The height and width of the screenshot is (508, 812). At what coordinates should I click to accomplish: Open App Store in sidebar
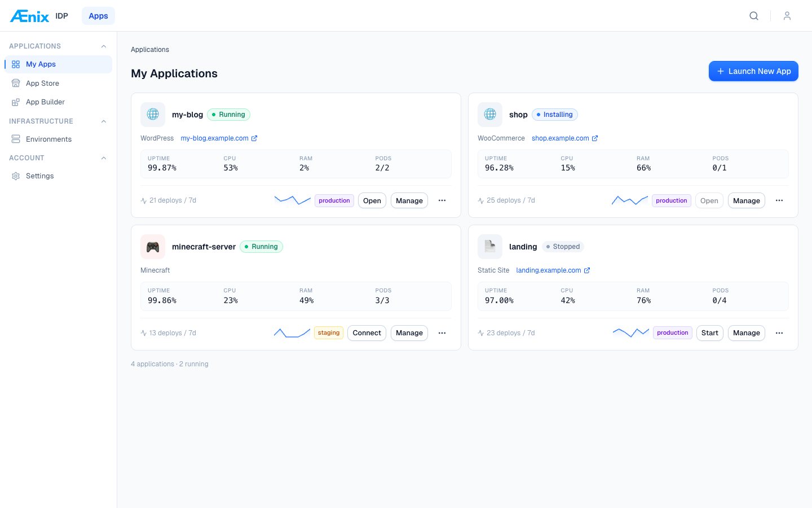pyautogui.click(x=59, y=83)
